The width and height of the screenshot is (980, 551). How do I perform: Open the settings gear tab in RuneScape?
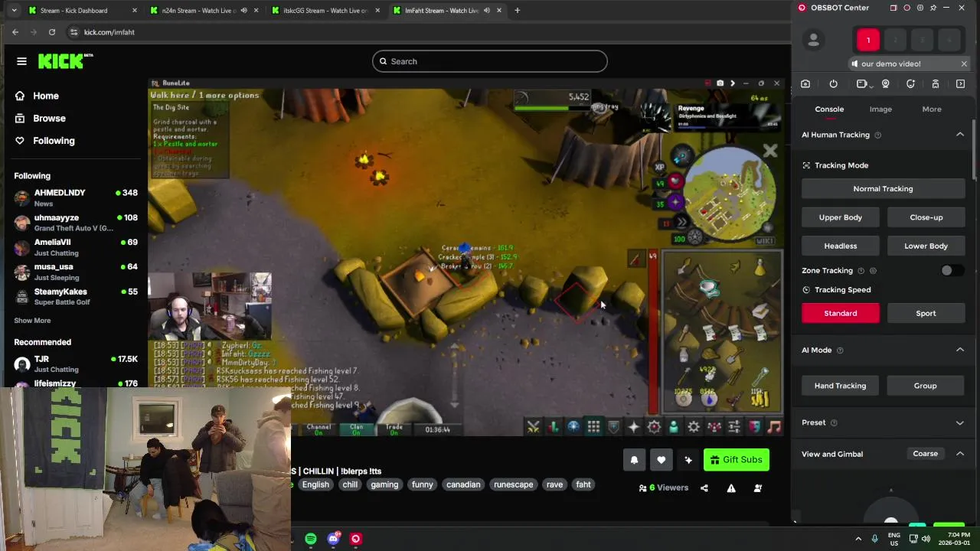(x=694, y=427)
